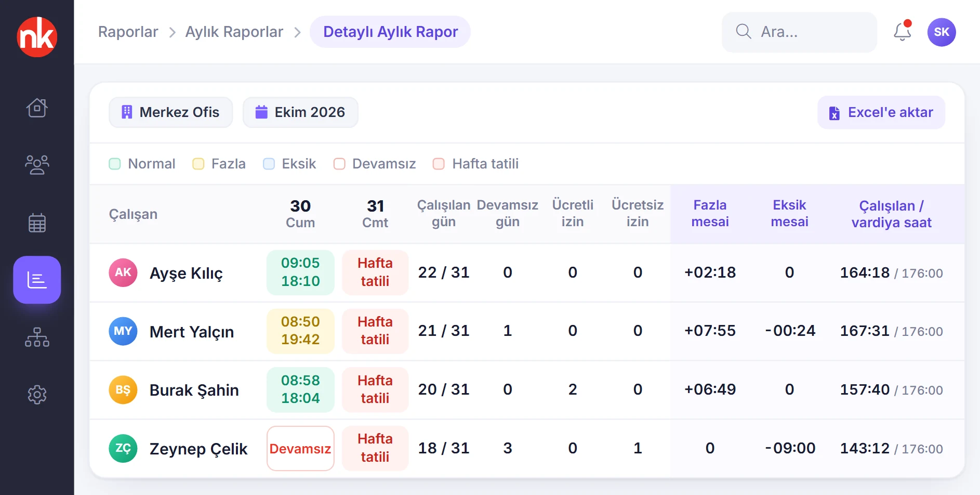Toggle the Hafta tatili legend filter
Screen dimensions: 980x495
point(475,164)
